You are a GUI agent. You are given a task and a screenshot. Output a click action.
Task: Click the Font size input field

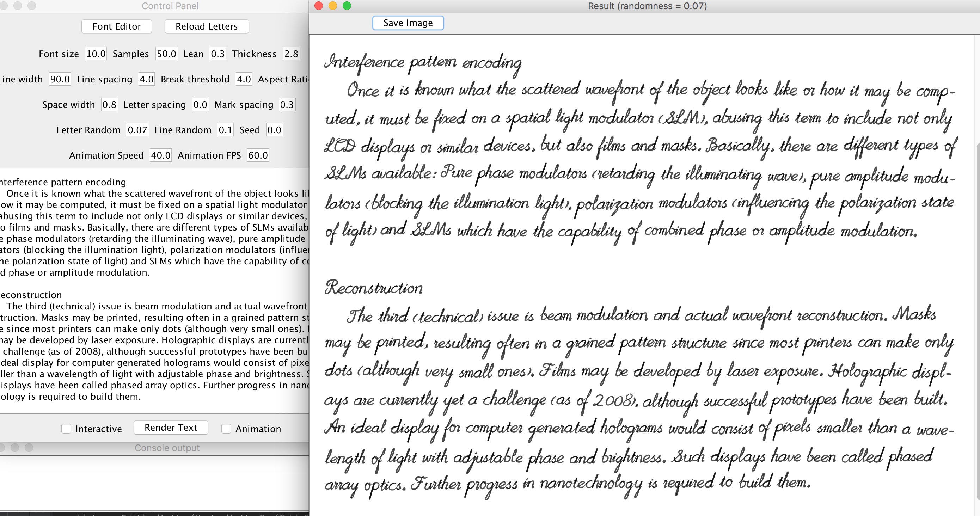(x=96, y=54)
